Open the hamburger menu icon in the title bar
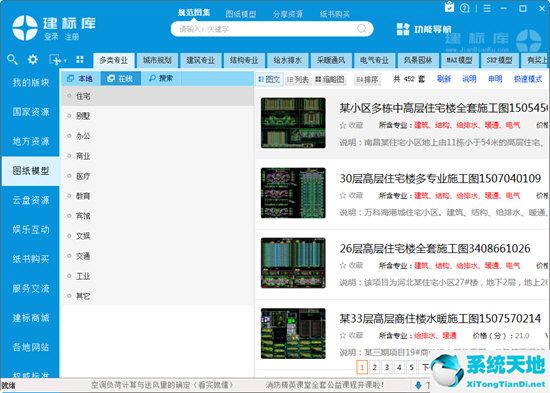 pos(487,8)
